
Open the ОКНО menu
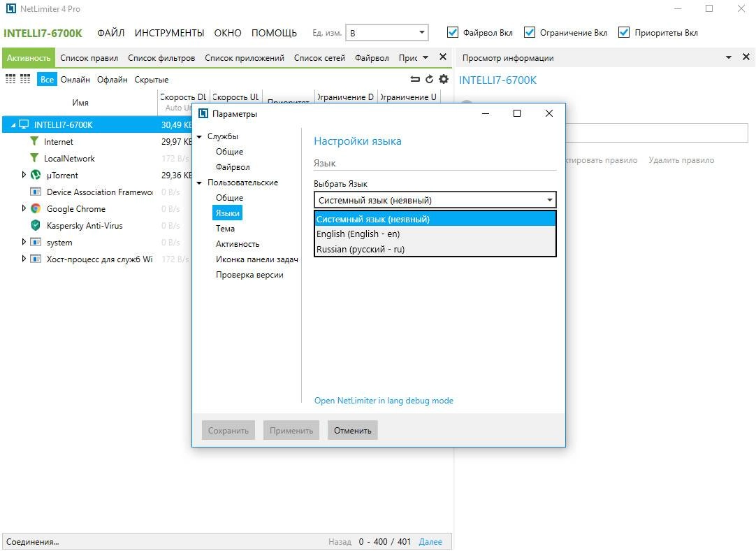tap(228, 33)
